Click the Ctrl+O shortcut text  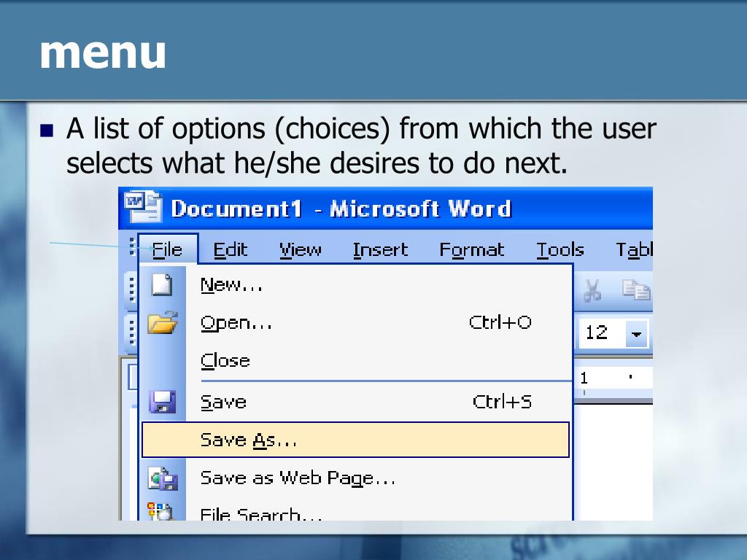pos(500,322)
